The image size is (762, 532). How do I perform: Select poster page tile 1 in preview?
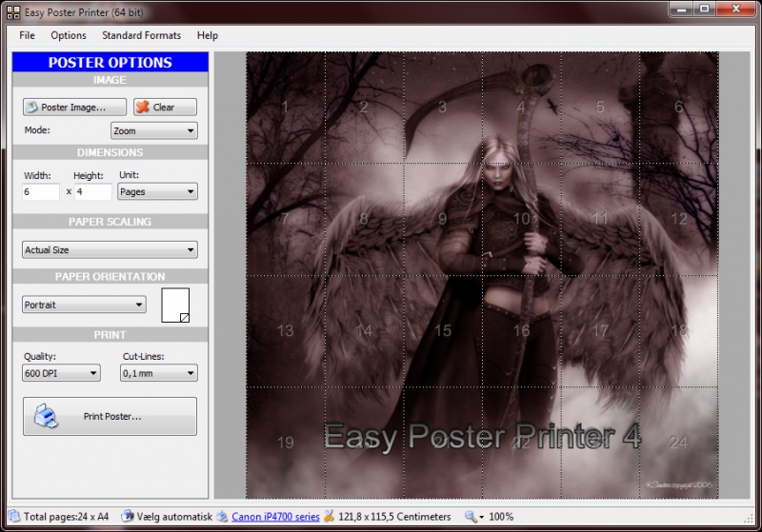[x=285, y=108]
